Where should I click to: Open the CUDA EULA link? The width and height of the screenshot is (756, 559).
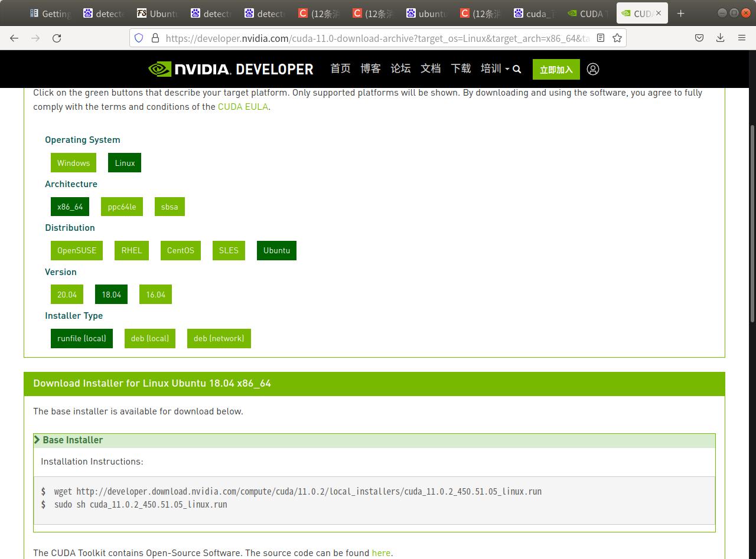pyautogui.click(x=243, y=107)
